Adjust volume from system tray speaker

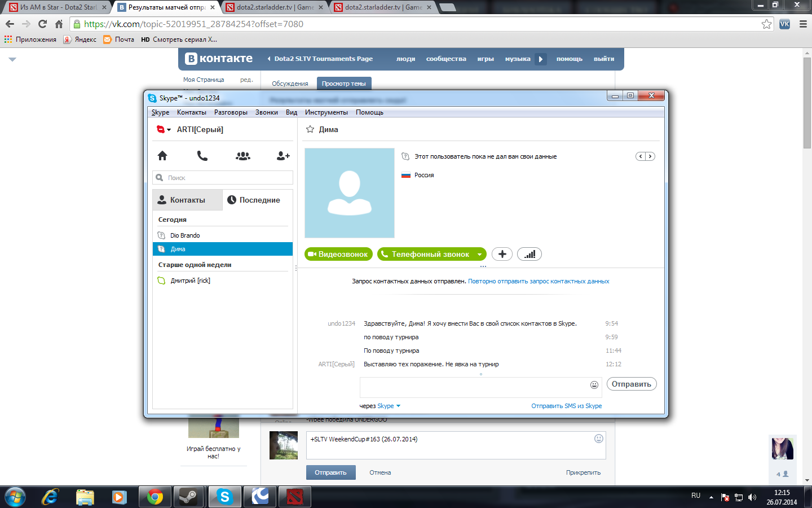click(752, 497)
